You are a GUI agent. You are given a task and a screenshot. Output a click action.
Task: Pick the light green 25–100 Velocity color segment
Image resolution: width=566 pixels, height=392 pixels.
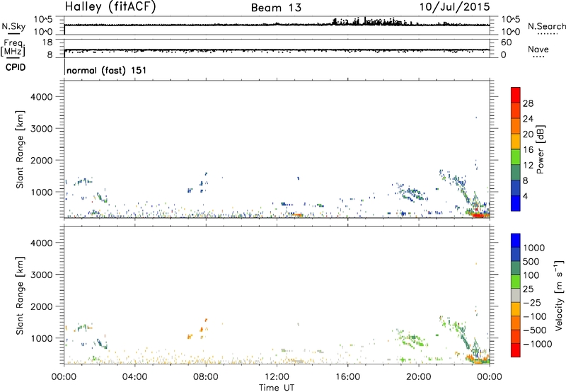coord(516,282)
